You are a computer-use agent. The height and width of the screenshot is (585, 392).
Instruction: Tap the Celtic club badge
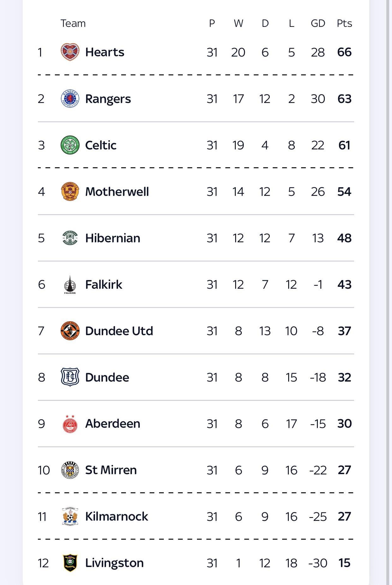pyautogui.click(x=70, y=145)
